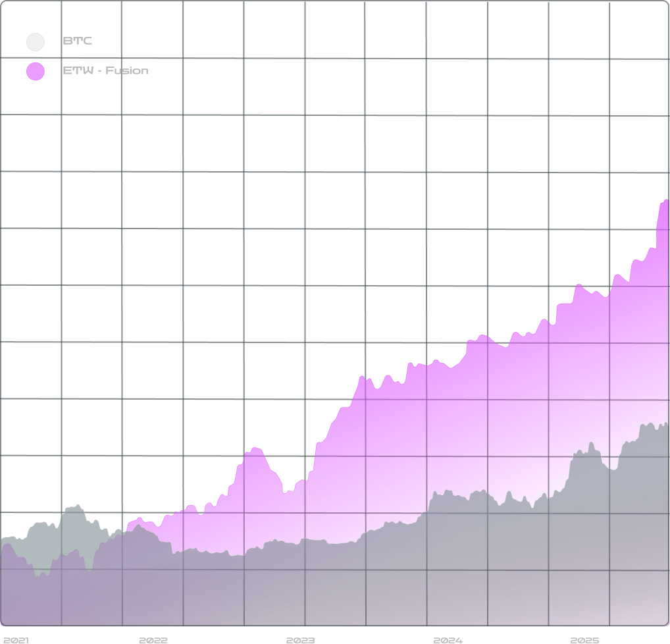670x644 pixels.
Task: Click the purple ETW - Fusion legend circle
Action: (x=36, y=71)
